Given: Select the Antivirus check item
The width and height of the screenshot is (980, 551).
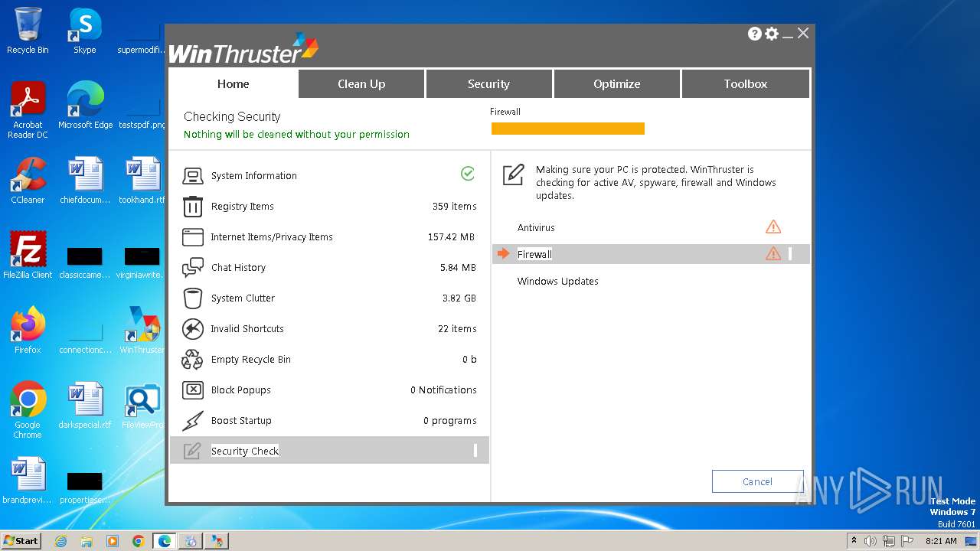Looking at the screenshot, I should pos(536,227).
